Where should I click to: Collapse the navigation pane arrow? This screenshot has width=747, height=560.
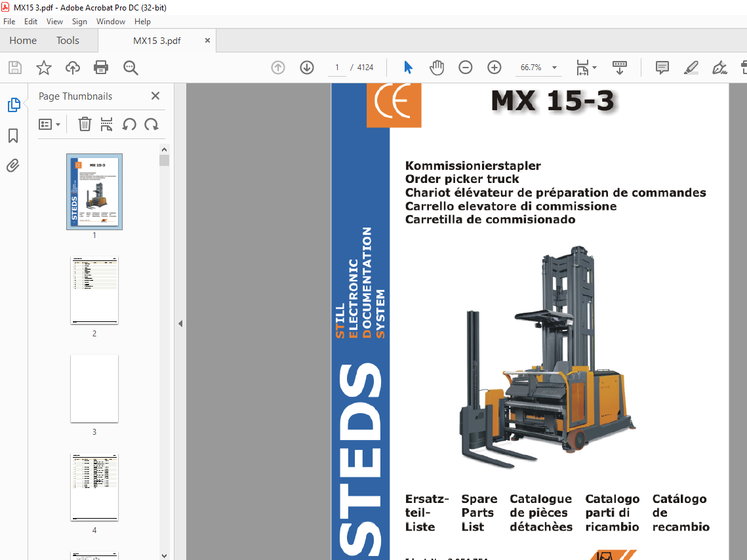180,324
